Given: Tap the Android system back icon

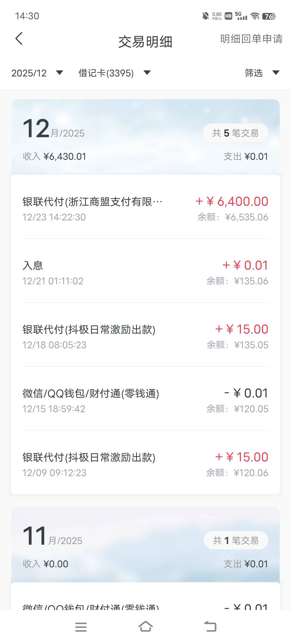Looking at the screenshot, I should (210, 627).
